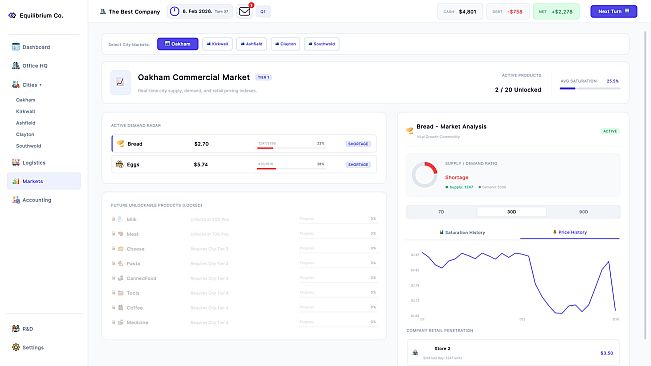Click the Active status badge

[610, 131]
